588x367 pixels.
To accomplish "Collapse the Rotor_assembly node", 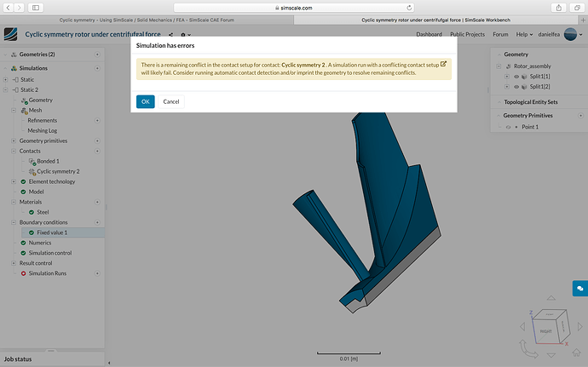I will (x=499, y=66).
